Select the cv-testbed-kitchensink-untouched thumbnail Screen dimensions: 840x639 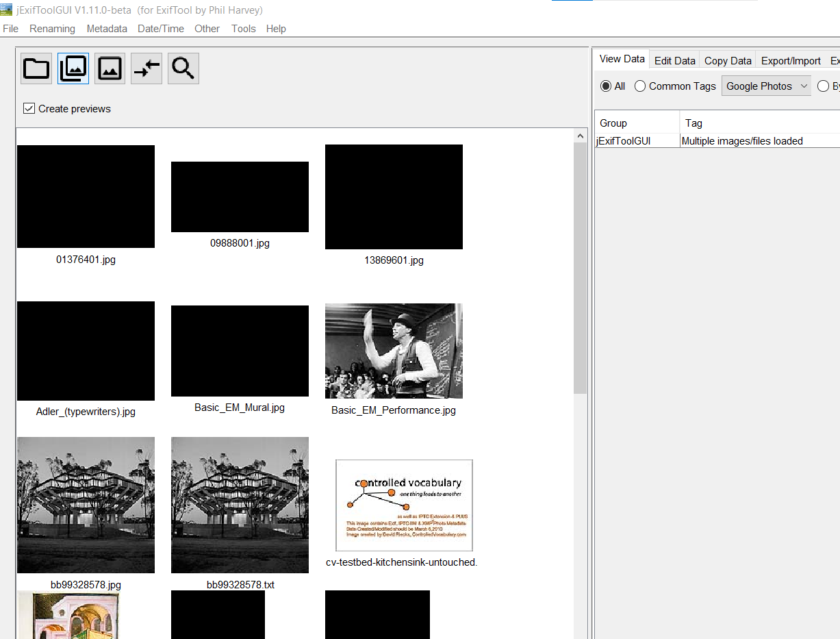click(404, 505)
